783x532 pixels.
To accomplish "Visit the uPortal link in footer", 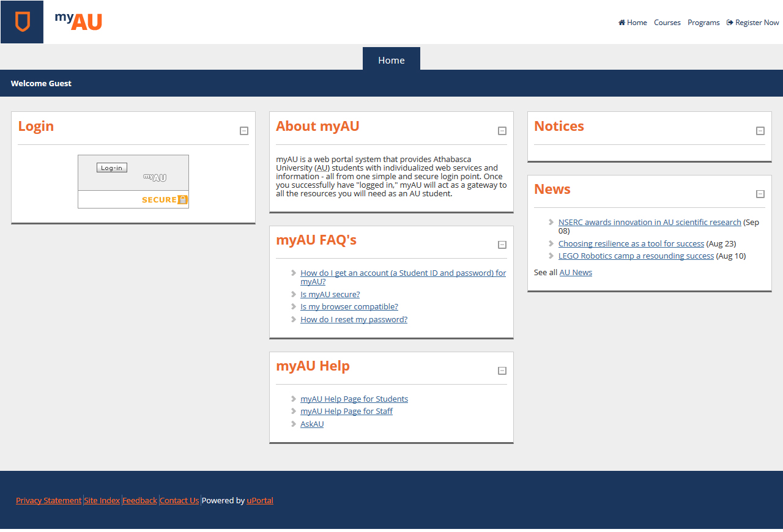I will pos(260,500).
